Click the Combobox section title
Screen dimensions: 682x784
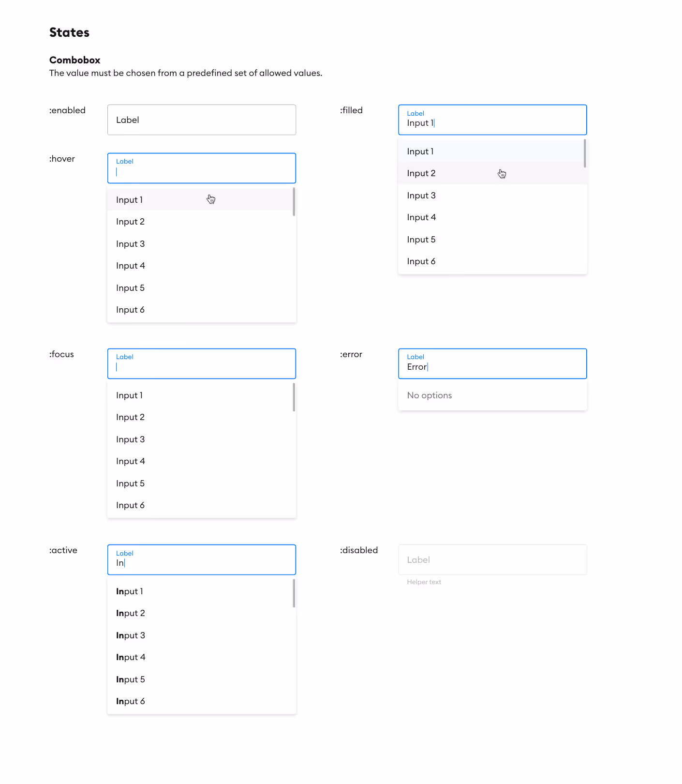(74, 60)
